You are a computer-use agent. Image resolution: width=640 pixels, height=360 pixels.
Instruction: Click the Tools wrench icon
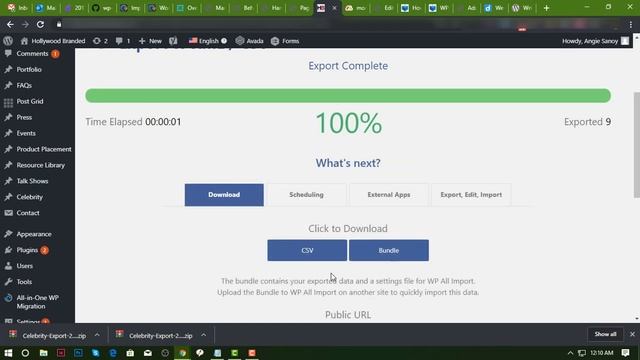8,282
